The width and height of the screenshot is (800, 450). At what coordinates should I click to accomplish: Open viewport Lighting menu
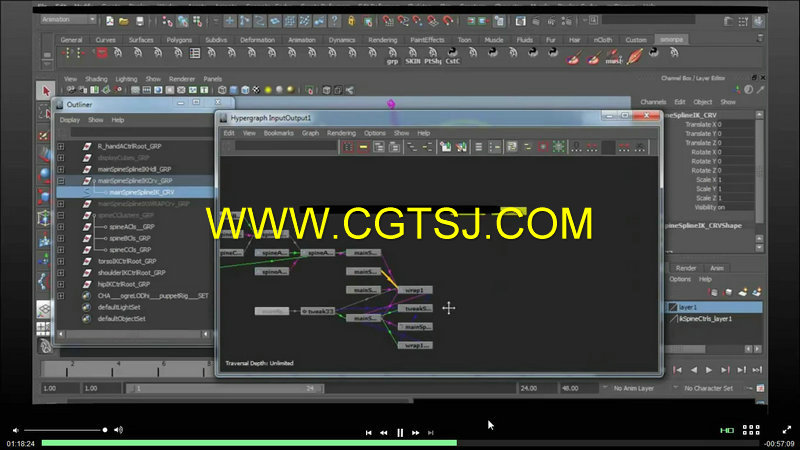(126, 79)
